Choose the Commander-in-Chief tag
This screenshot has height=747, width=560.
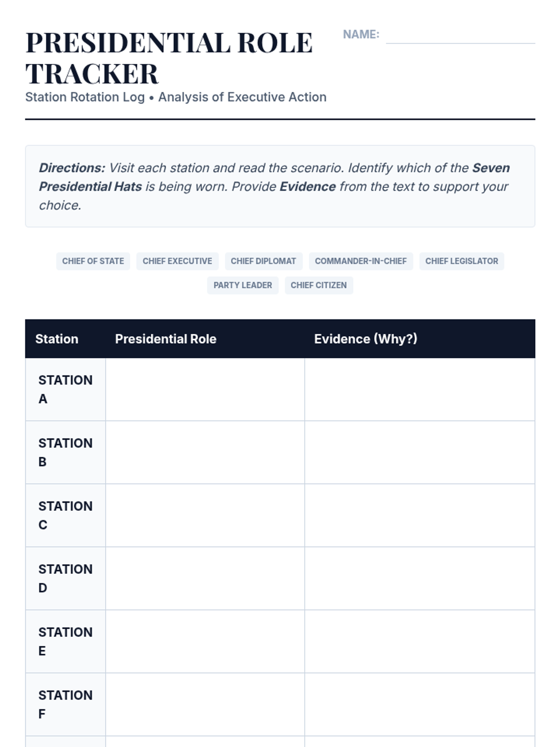click(x=361, y=261)
